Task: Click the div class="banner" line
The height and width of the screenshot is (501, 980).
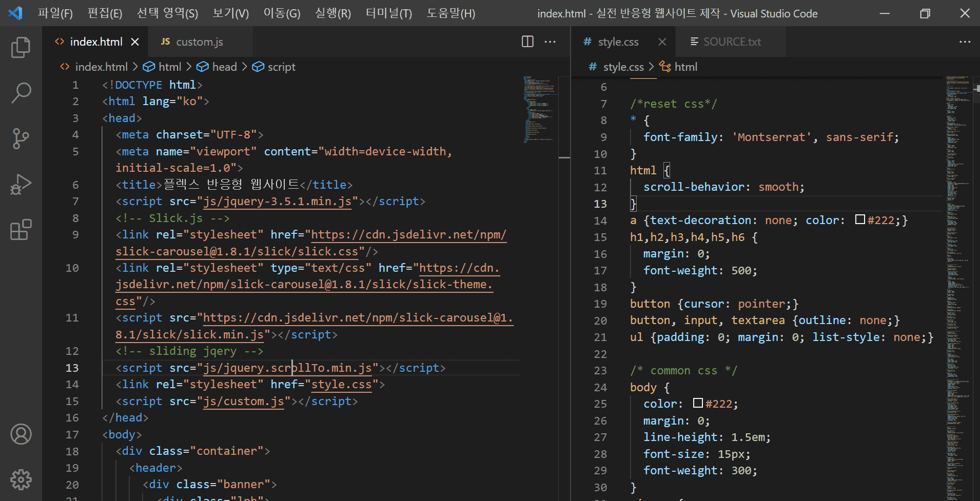Action: tap(209, 485)
